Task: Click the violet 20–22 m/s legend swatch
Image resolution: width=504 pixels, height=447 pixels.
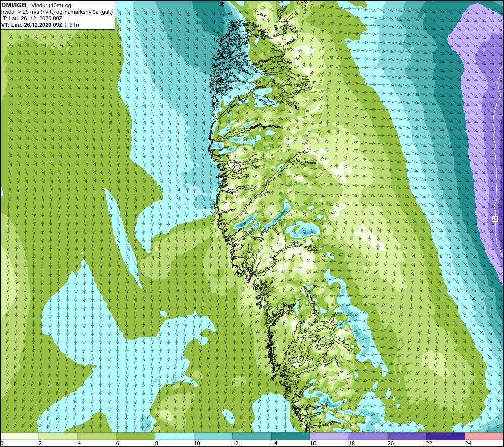Action: pos(407,436)
